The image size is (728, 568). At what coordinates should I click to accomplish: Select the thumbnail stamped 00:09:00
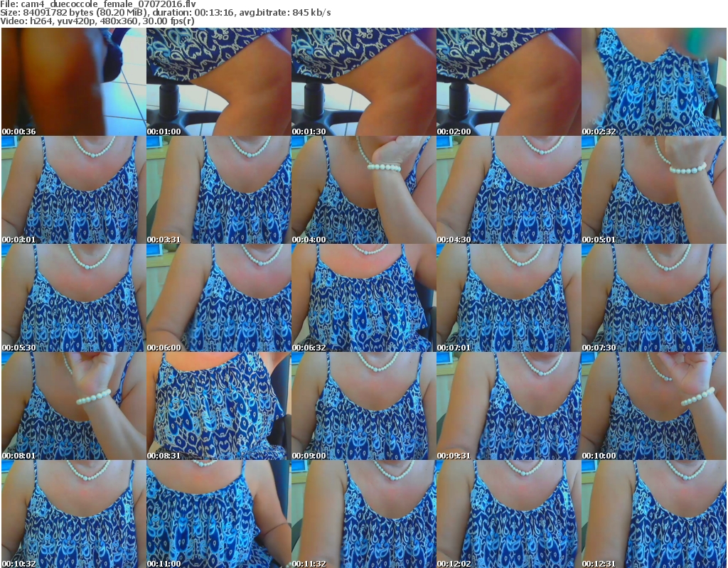(363, 407)
